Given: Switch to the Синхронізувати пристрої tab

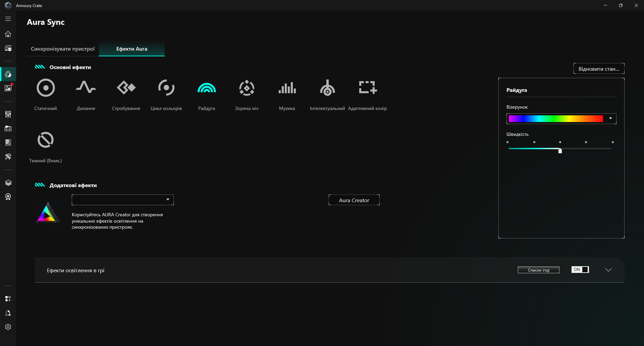Looking at the screenshot, I should (63, 49).
